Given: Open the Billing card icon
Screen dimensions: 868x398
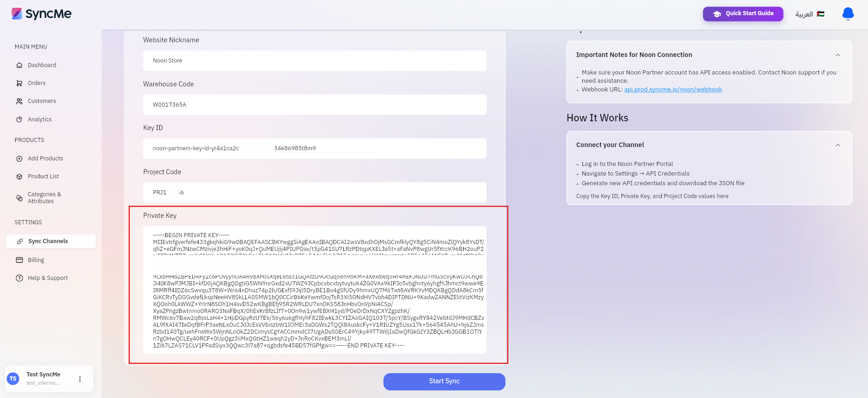Looking at the screenshot, I should (19, 260).
